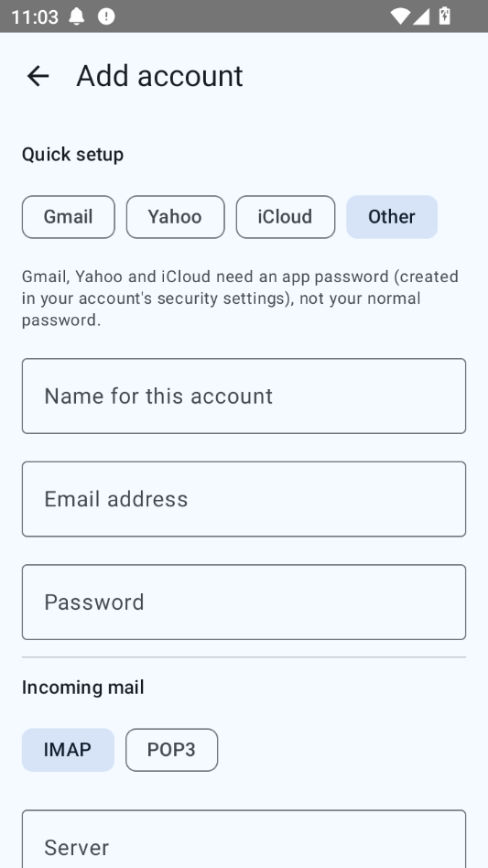The width and height of the screenshot is (488, 868).
Task: Tap the Add account page title
Action: [x=159, y=76]
